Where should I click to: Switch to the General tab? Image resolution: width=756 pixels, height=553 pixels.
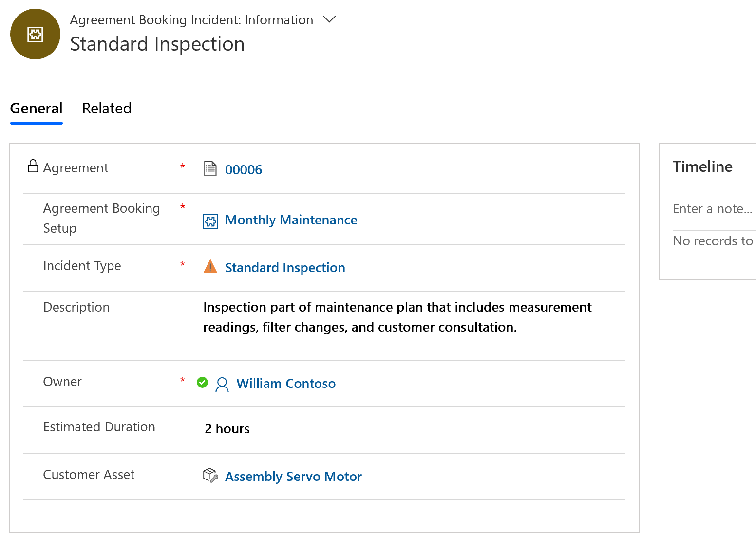click(37, 108)
